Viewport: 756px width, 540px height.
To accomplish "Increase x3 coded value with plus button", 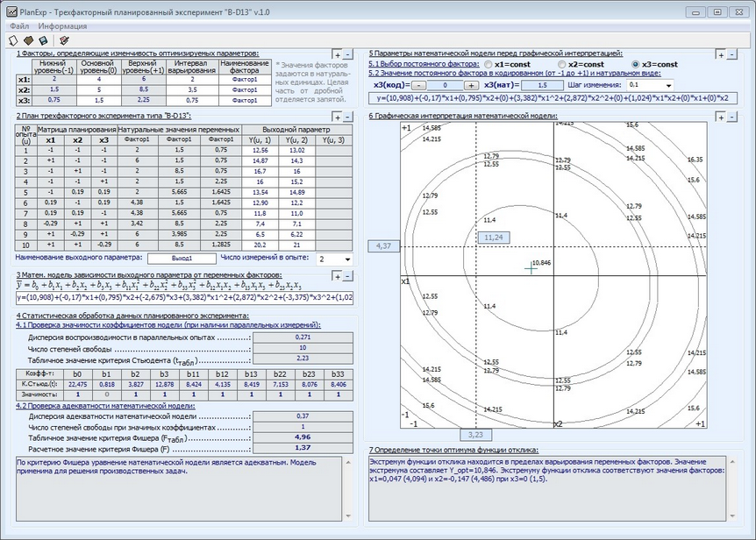I will [471, 85].
